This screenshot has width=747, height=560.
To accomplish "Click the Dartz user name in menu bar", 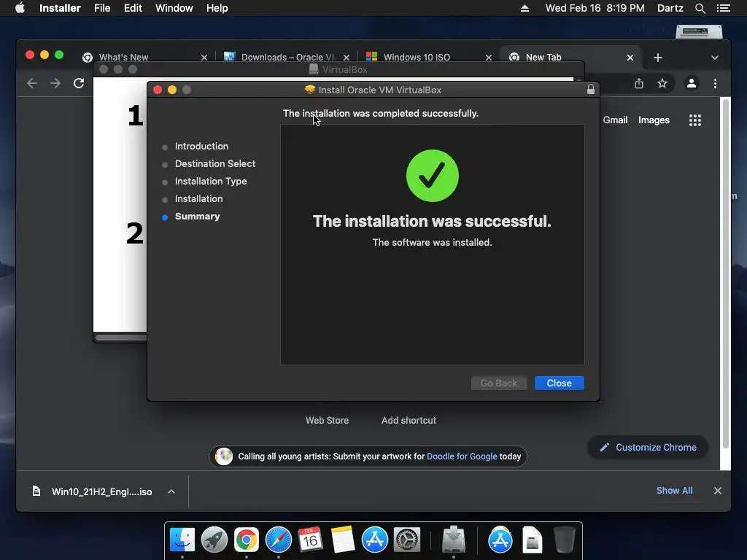I will [x=670, y=8].
